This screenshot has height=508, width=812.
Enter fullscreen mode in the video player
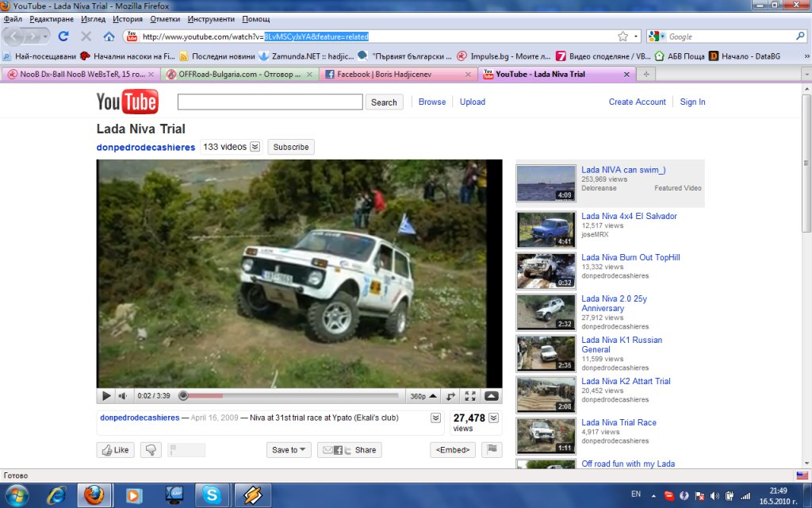point(470,396)
